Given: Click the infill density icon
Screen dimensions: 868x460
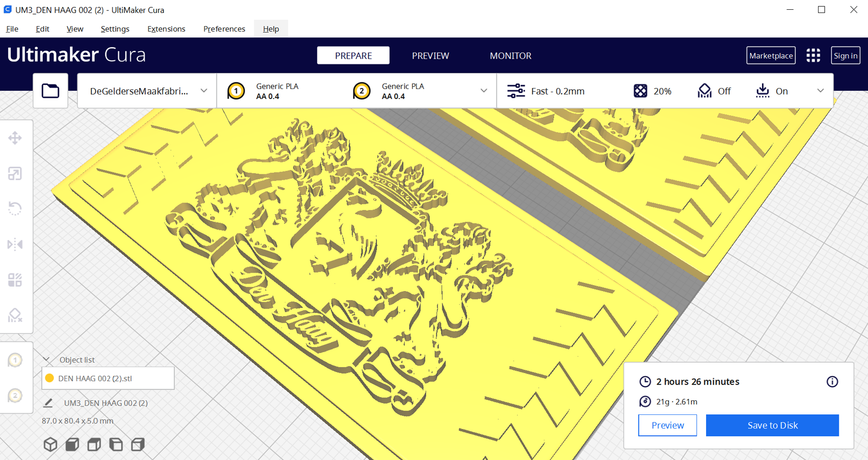Looking at the screenshot, I should click(640, 91).
